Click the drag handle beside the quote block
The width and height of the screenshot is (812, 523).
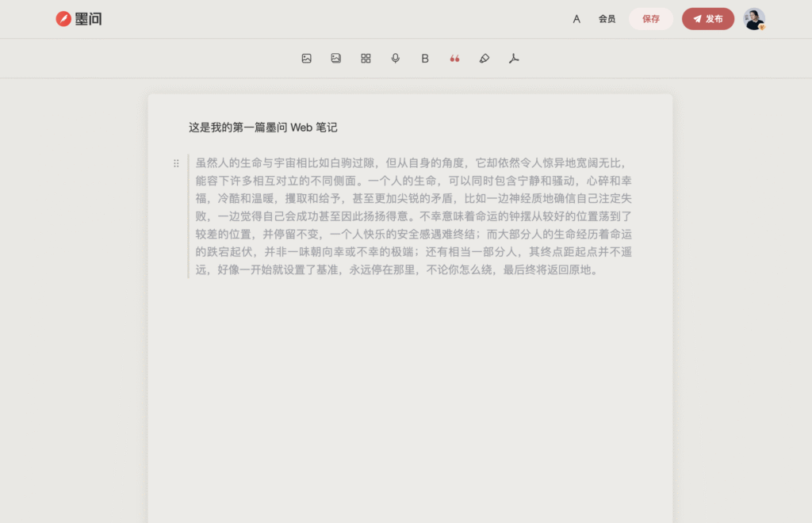point(176,163)
